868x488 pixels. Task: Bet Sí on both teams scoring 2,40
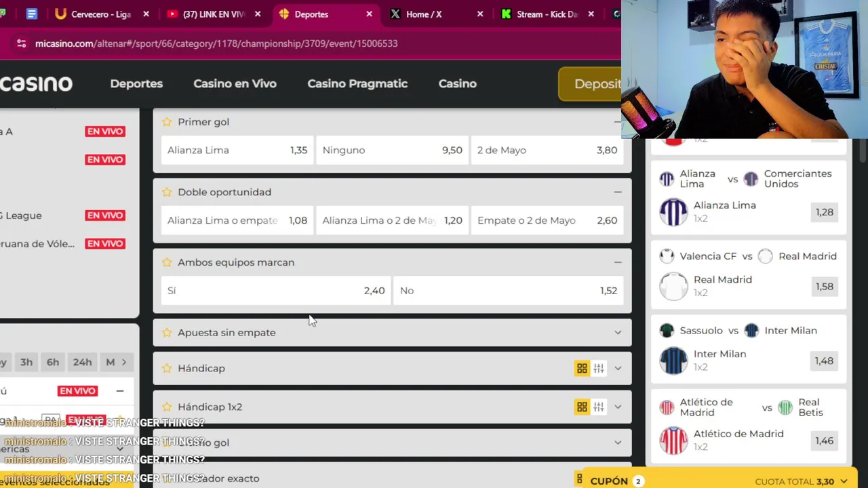pyautogui.click(x=276, y=291)
